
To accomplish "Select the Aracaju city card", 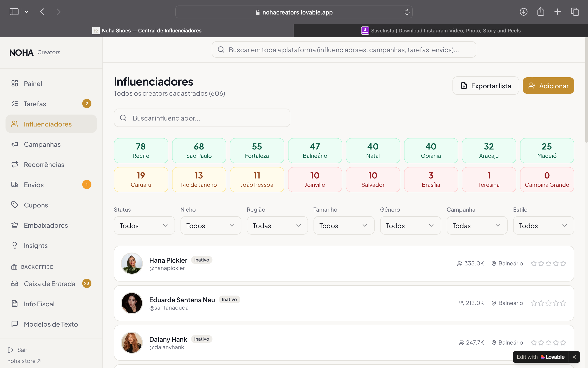I will tap(489, 151).
